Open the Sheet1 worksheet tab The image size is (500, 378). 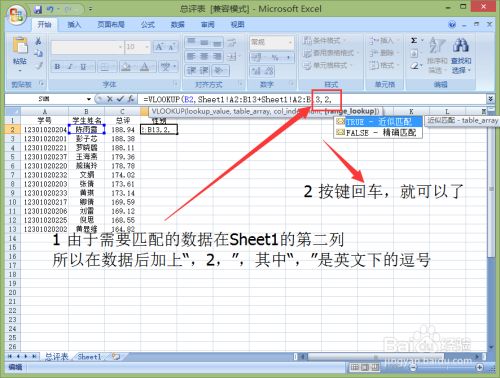coord(89,357)
